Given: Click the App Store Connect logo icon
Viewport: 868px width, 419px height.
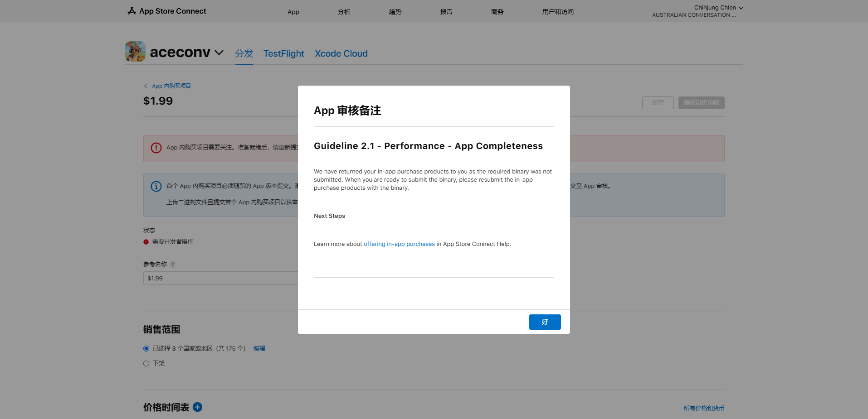Looking at the screenshot, I should point(132,11).
